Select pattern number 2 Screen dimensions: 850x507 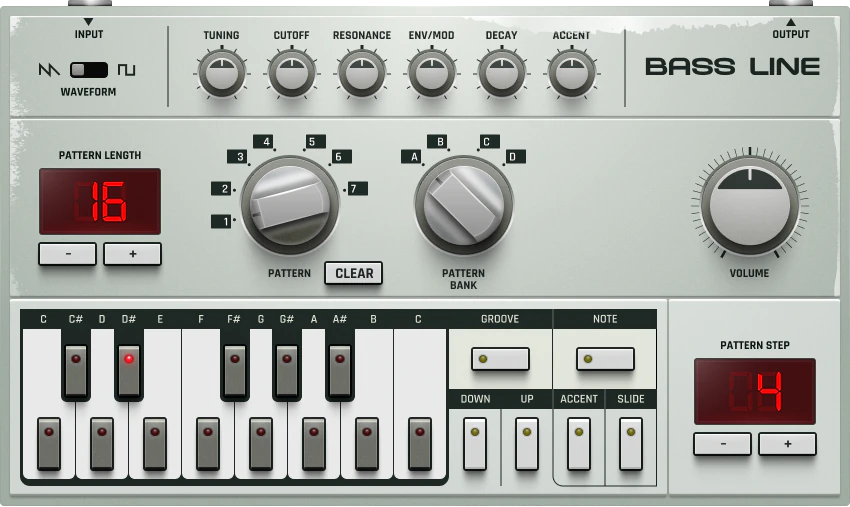221,189
